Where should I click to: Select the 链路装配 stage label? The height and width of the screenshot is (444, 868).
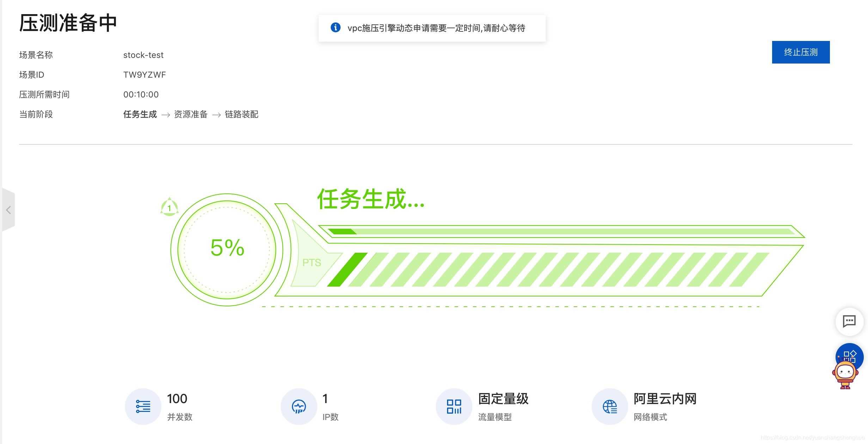point(242,114)
